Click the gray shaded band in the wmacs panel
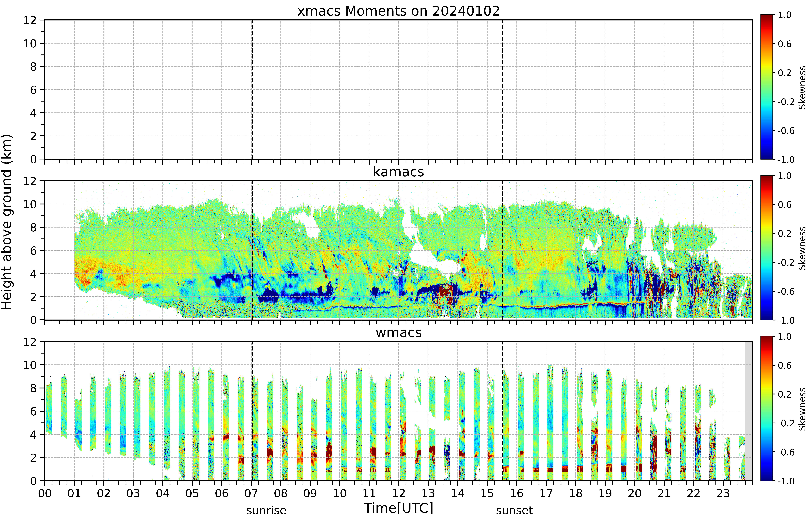The image size is (812, 522). (749, 411)
